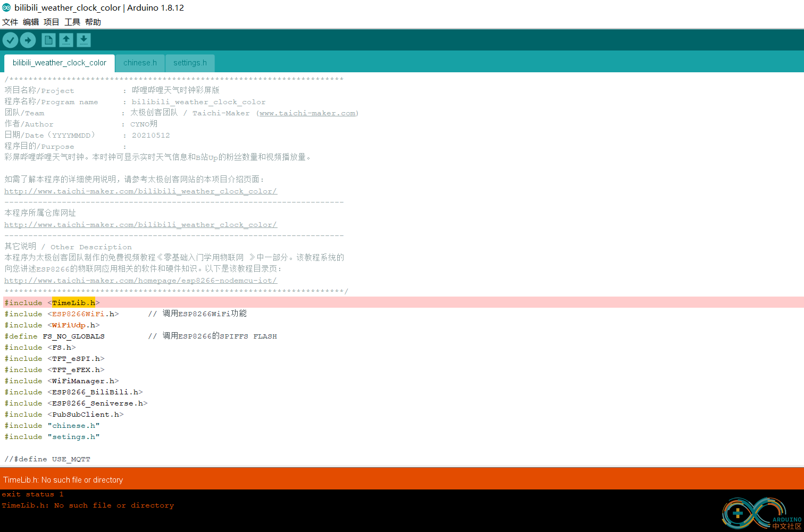The height and width of the screenshot is (532, 804).
Task: Switch to the settings.h tab
Action: (x=190, y=63)
